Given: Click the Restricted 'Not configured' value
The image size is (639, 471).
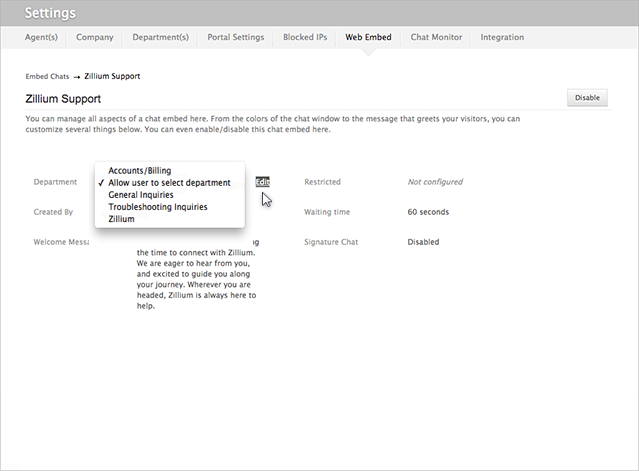Looking at the screenshot, I should pyautogui.click(x=435, y=182).
